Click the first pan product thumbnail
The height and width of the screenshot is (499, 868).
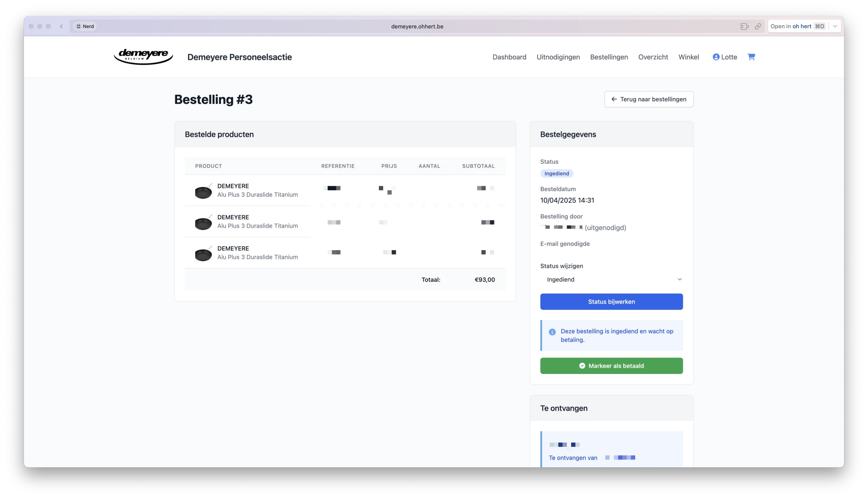[203, 191]
